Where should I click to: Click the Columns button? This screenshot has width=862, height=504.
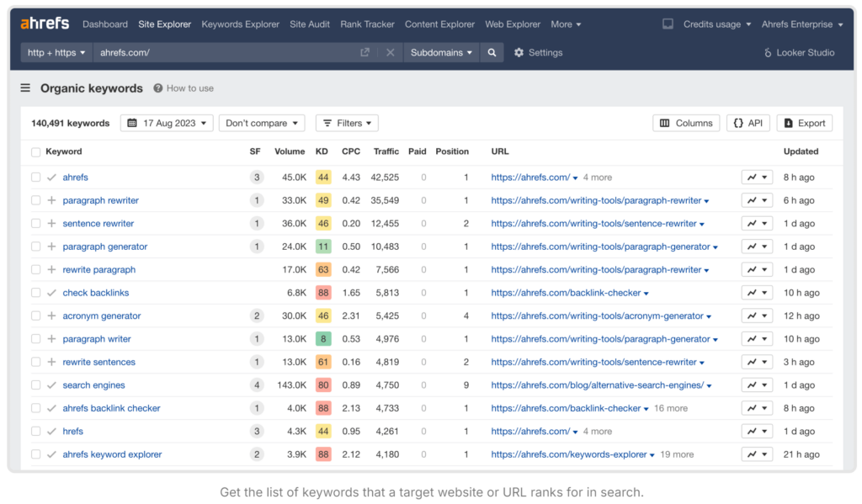[686, 123]
